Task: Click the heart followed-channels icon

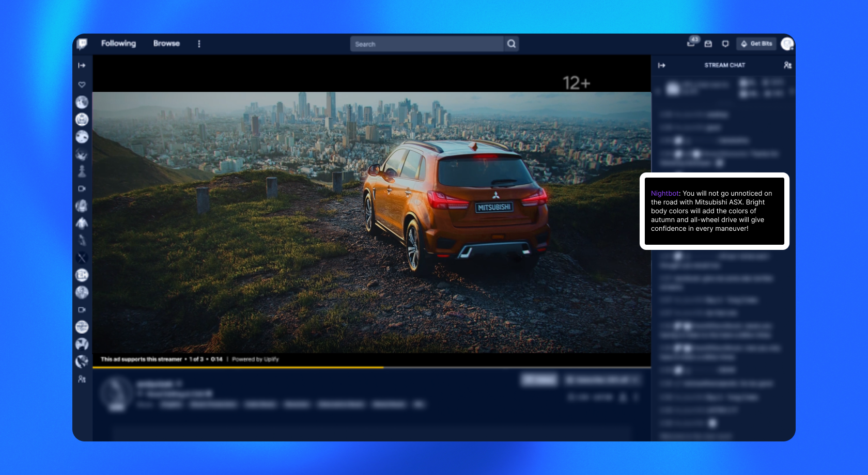Action: (82, 84)
